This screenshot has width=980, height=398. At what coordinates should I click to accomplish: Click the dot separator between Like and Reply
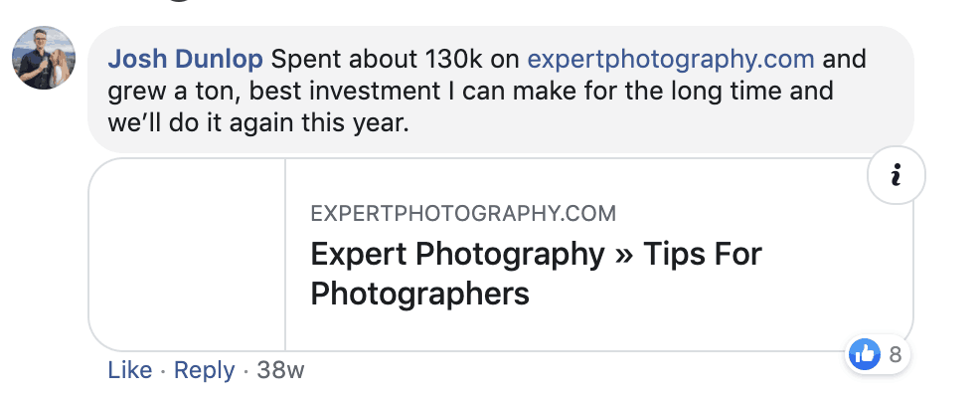[x=163, y=371]
